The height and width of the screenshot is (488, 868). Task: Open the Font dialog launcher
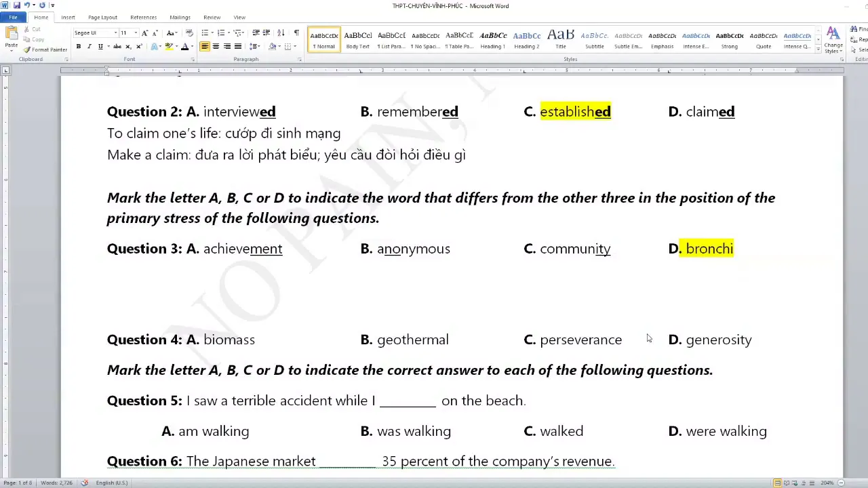pos(193,60)
